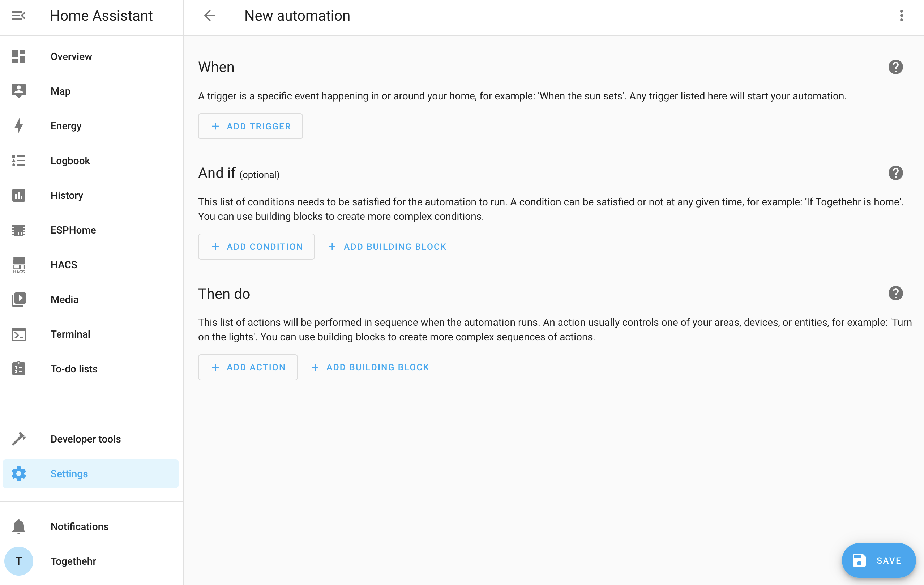
Task: Open the Energy panel
Action: 66,126
